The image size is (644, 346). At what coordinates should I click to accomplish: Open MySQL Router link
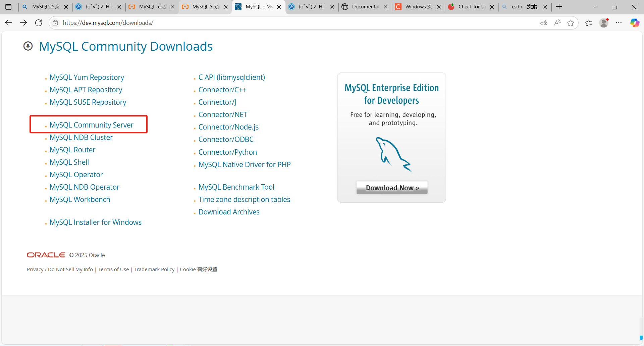pyautogui.click(x=72, y=150)
